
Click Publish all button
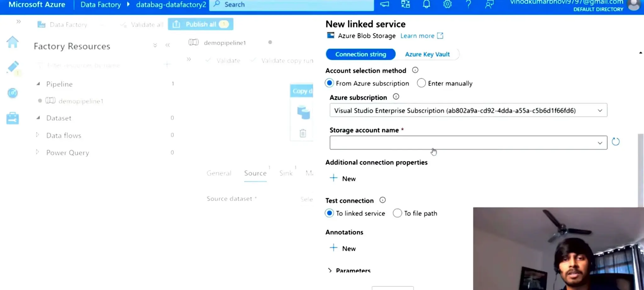coord(201,24)
